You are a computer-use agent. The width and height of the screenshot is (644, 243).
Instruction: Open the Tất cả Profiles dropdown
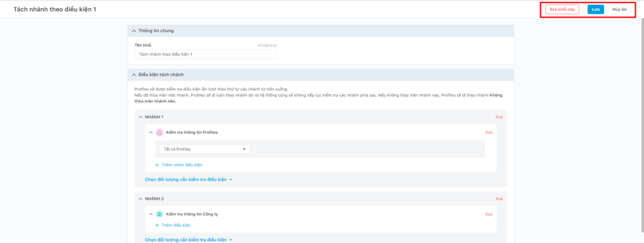click(x=204, y=149)
